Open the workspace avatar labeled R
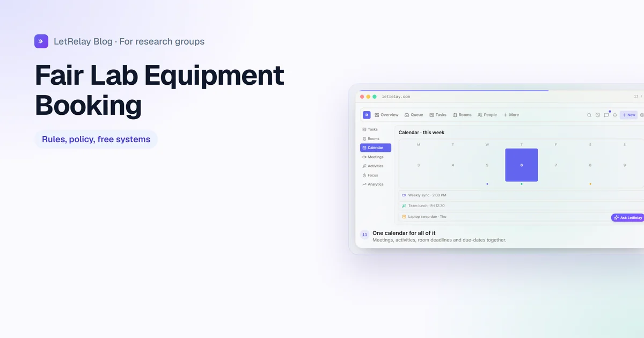This screenshot has height=338, width=644. [x=367, y=115]
